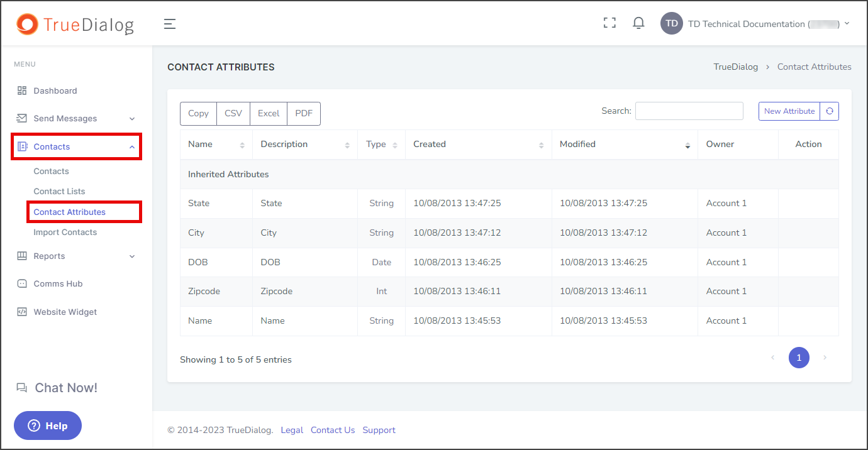The image size is (868, 450).
Task: Sort table by Created column
Action: [x=479, y=145]
